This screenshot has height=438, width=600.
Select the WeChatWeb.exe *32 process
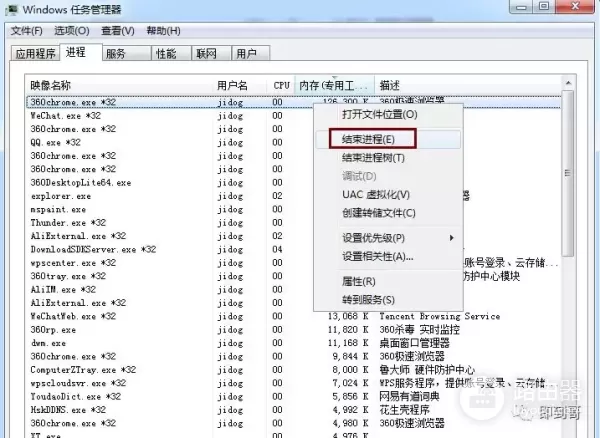pyautogui.click(x=73, y=316)
